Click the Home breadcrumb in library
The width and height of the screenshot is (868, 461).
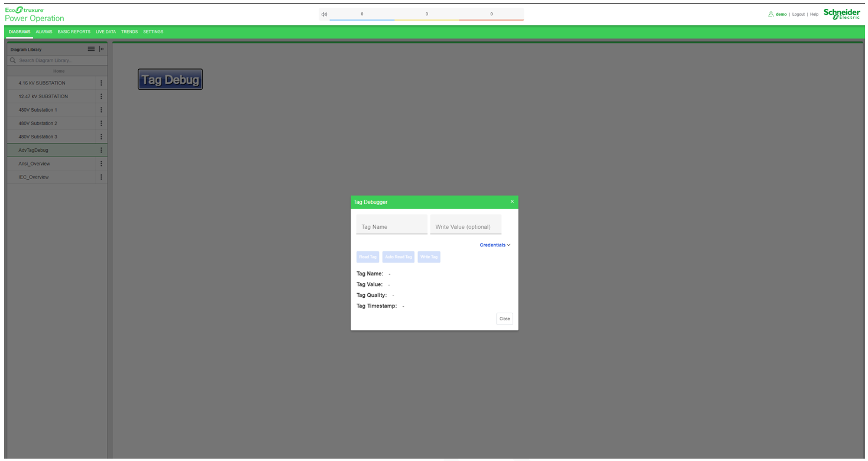coord(59,71)
